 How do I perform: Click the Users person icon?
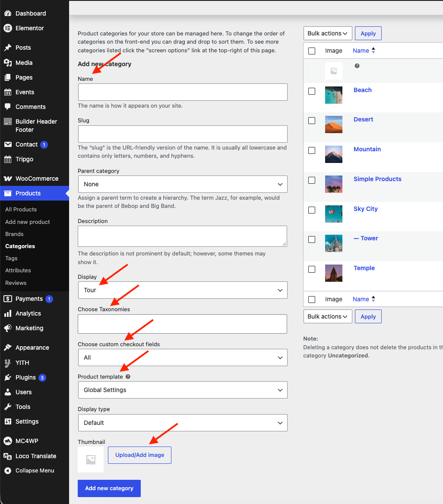coord(8,392)
